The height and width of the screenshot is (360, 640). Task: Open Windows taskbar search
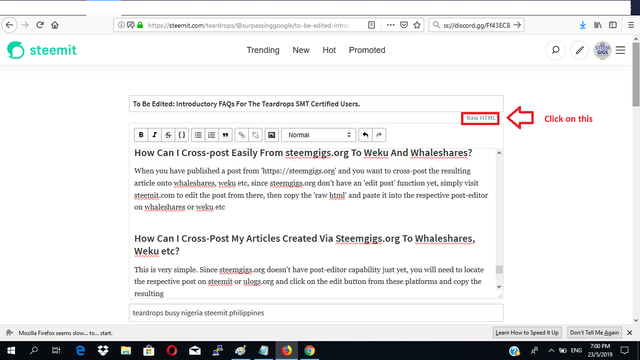point(34,351)
